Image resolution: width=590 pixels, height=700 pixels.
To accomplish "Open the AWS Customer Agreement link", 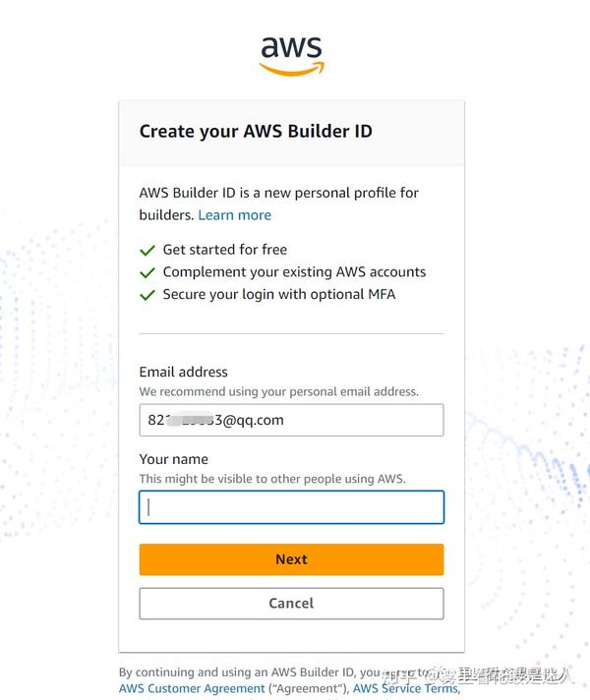I will (192, 688).
